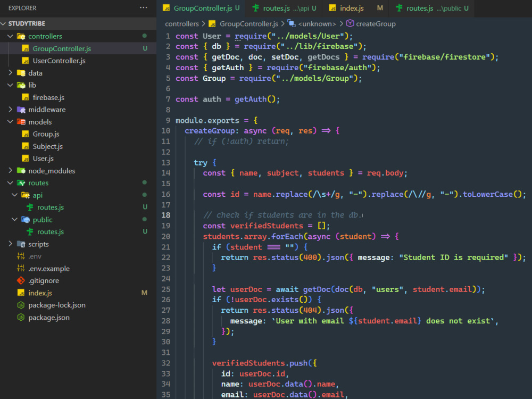Open User.js model file
The image size is (532, 399).
(x=43, y=158)
